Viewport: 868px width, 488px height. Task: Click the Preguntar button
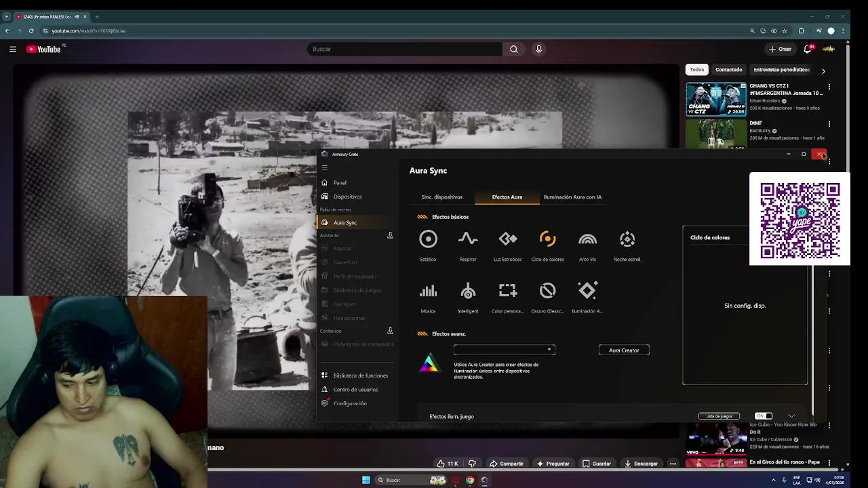click(553, 464)
